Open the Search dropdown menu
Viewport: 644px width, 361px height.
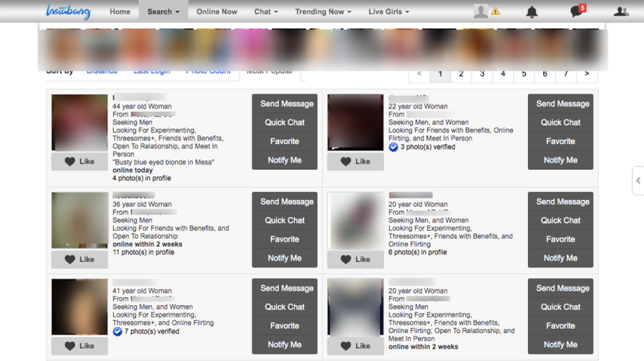(163, 11)
